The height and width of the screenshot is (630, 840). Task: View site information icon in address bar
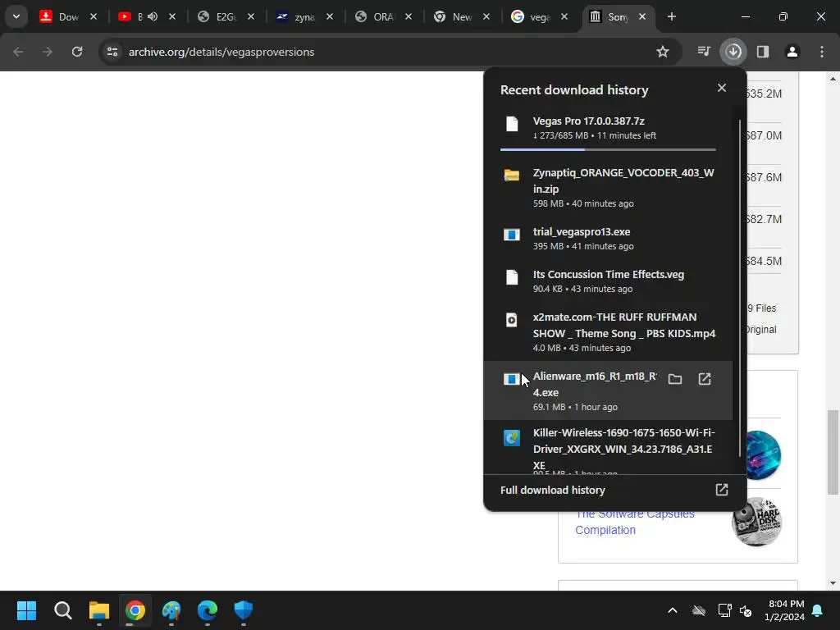point(112,52)
